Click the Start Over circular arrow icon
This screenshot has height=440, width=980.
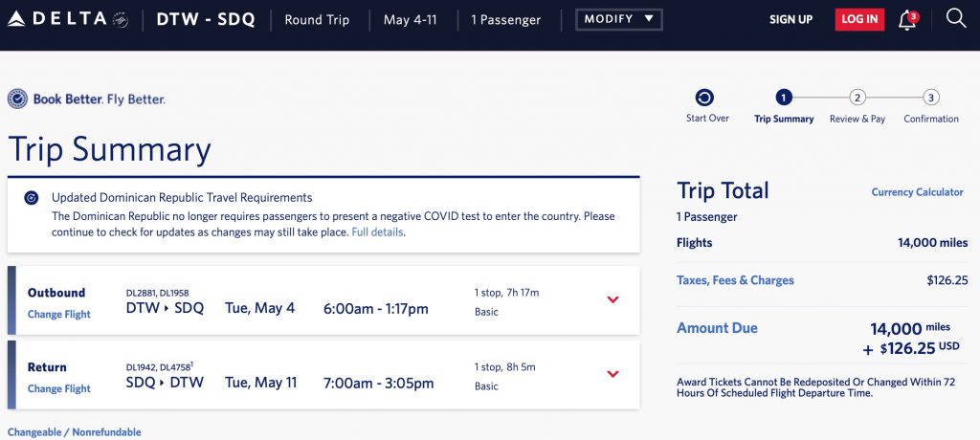click(x=704, y=98)
